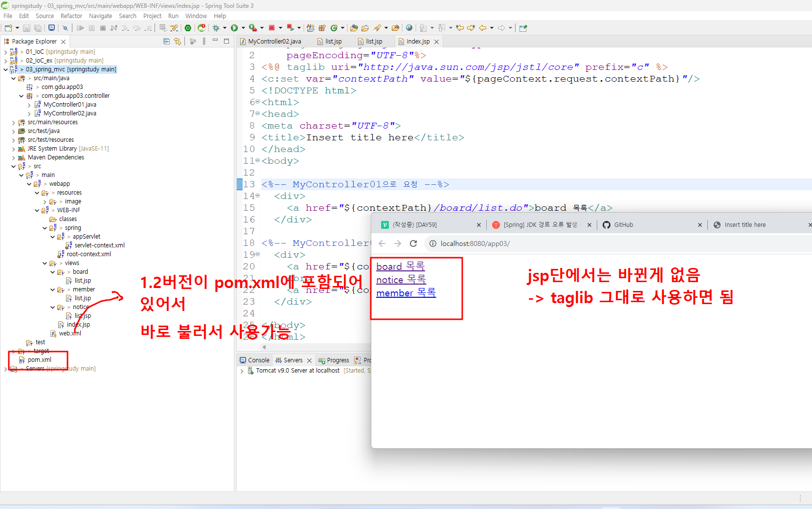Image resolution: width=812 pixels, height=509 pixels.
Task: Open Package Explorer View Menu dots
Action: (x=204, y=42)
